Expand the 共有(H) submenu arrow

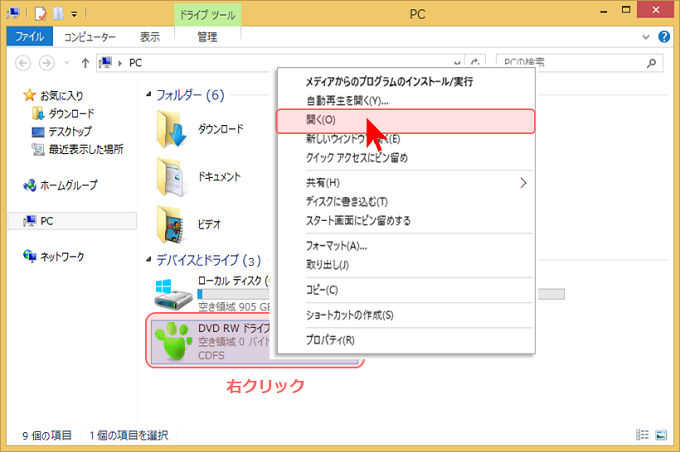(523, 183)
